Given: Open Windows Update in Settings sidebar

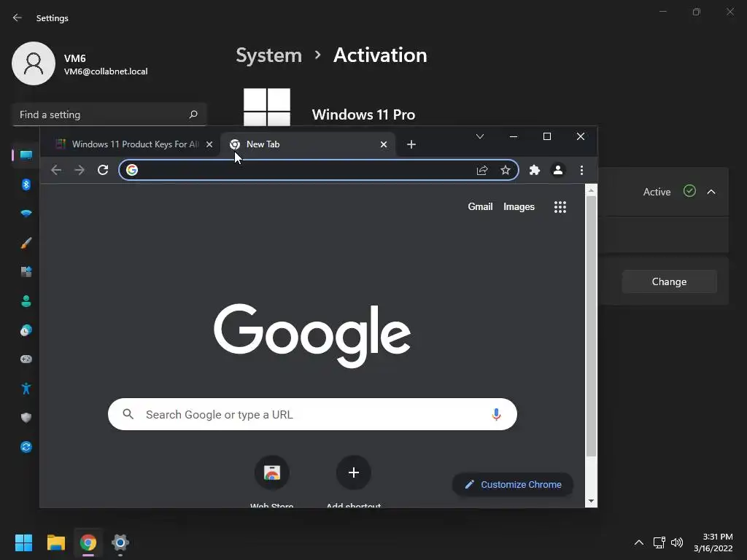Looking at the screenshot, I should coord(26,447).
